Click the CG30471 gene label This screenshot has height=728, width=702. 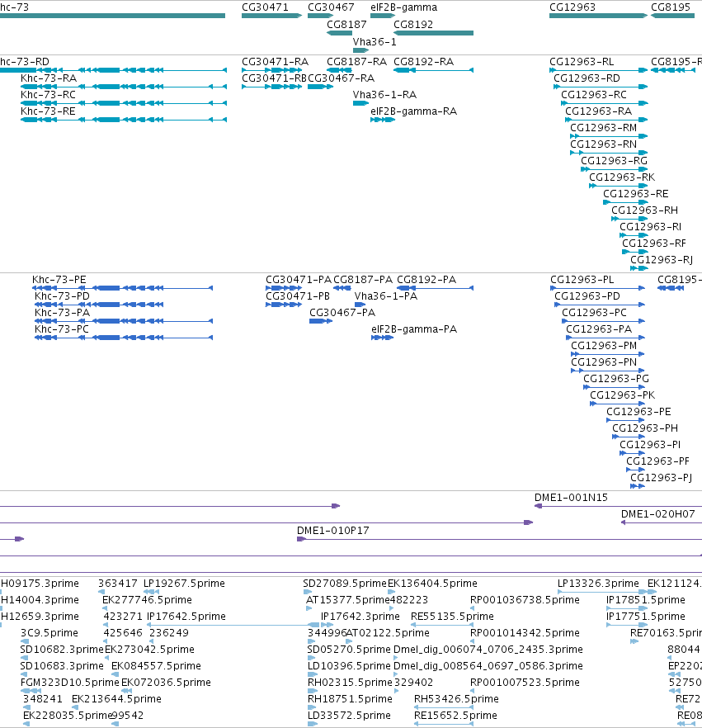point(265,7)
